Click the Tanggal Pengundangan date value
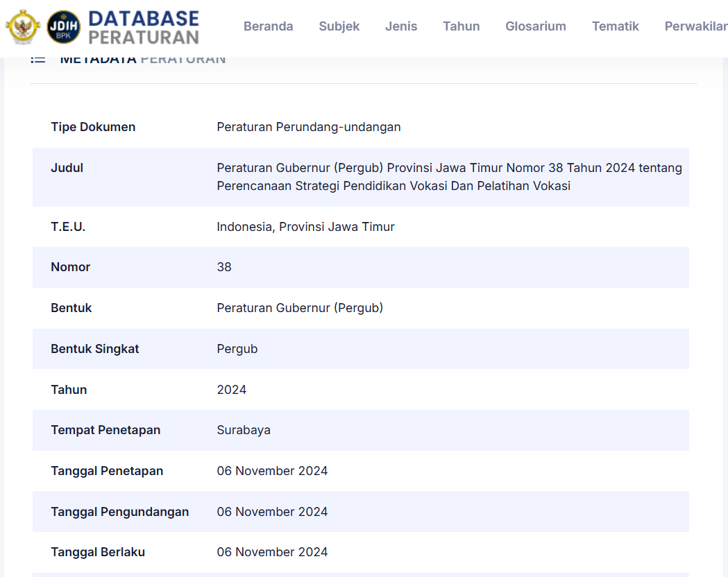The width and height of the screenshot is (728, 577). coord(272,512)
